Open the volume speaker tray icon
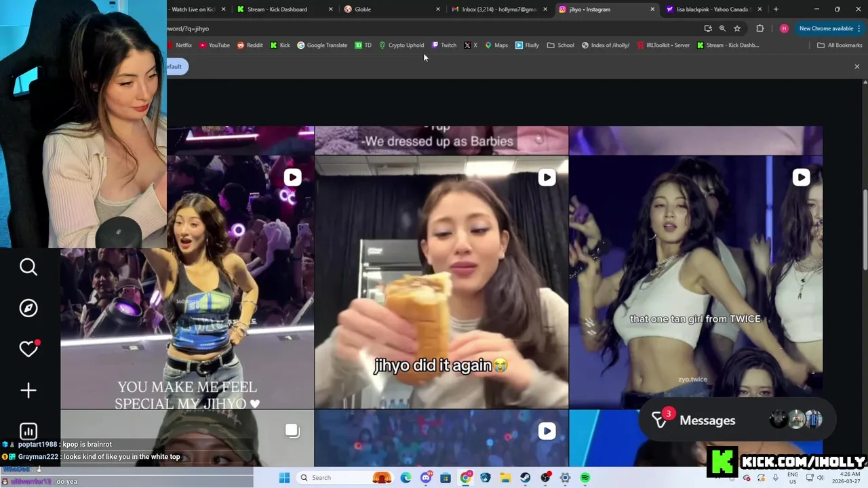This screenshot has width=868, height=488. (x=820, y=478)
